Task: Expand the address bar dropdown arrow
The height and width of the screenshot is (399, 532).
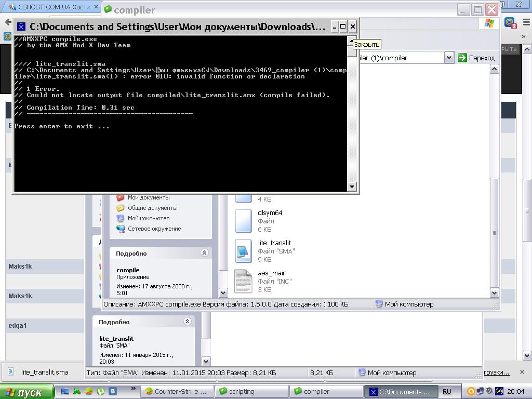Action: pyautogui.click(x=449, y=58)
